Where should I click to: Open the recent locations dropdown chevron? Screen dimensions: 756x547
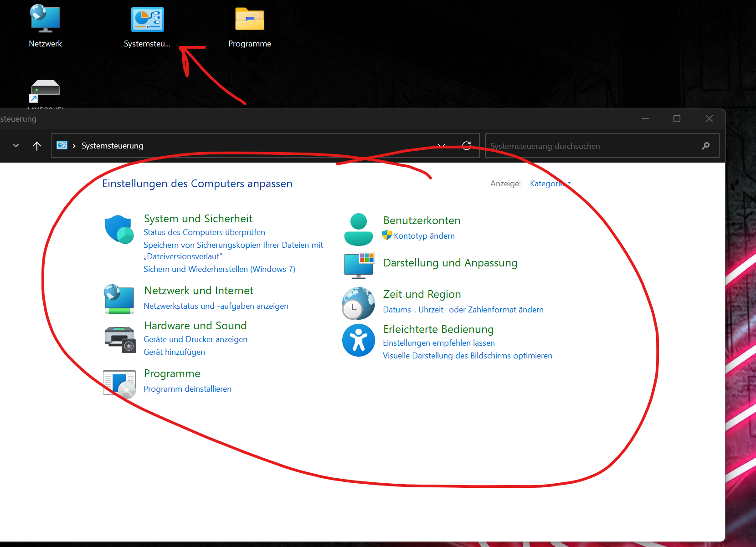pyautogui.click(x=16, y=146)
